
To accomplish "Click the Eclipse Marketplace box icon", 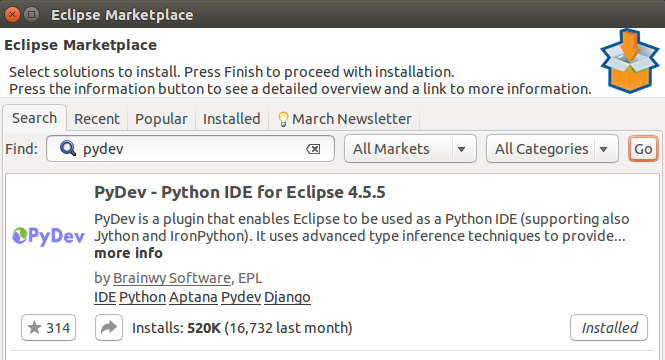I will [629, 61].
